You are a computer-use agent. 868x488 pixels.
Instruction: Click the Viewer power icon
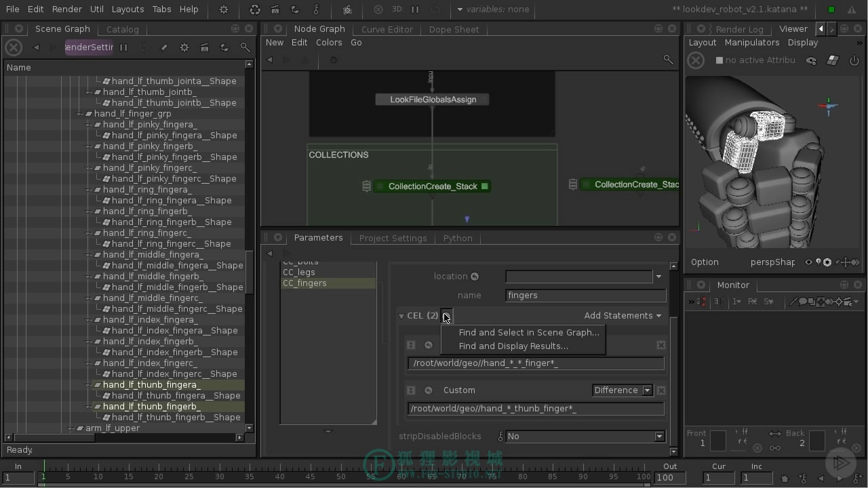pyautogui.click(x=854, y=60)
